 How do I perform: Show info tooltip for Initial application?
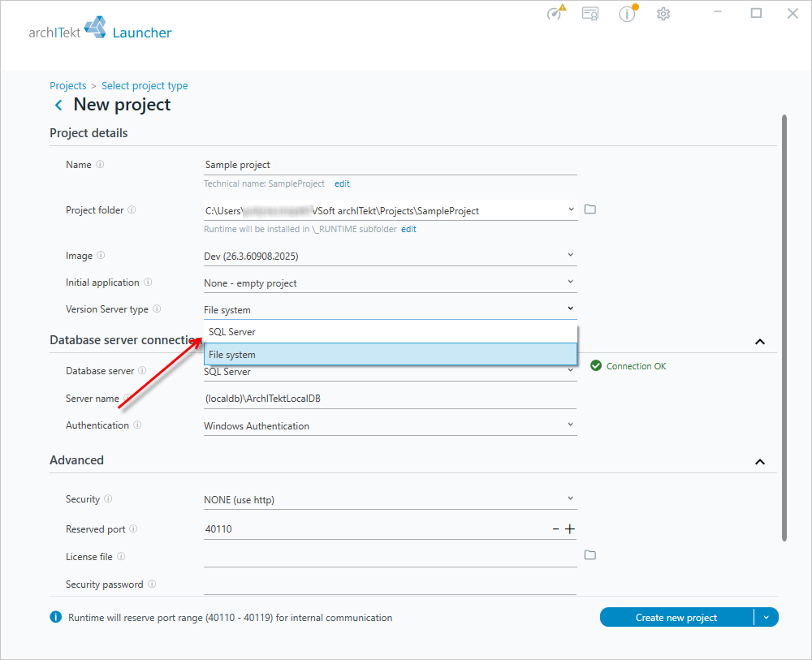(148, 283)
